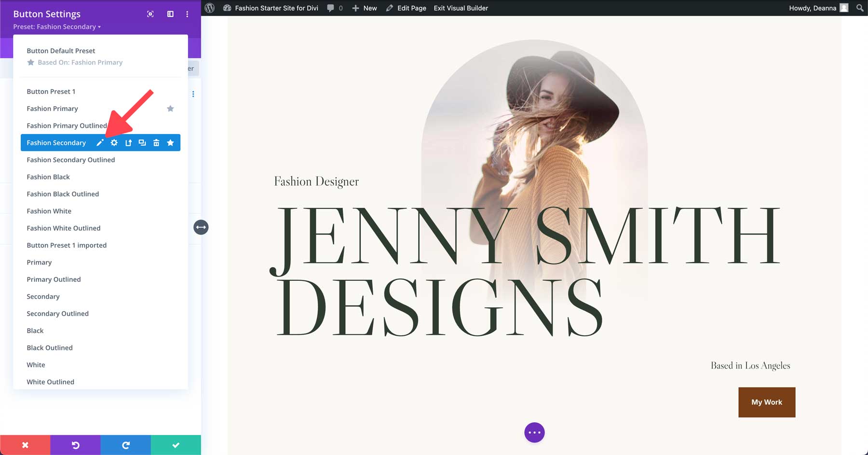
Task: Select the Fashion Black preset
Action: [48, 177]
